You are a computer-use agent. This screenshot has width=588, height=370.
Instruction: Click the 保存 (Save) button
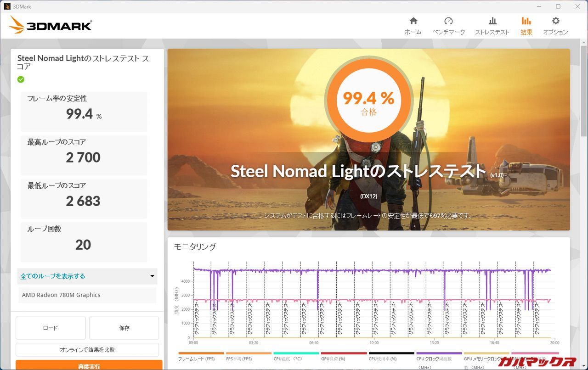pyautogui.click(x=124, y=328)
